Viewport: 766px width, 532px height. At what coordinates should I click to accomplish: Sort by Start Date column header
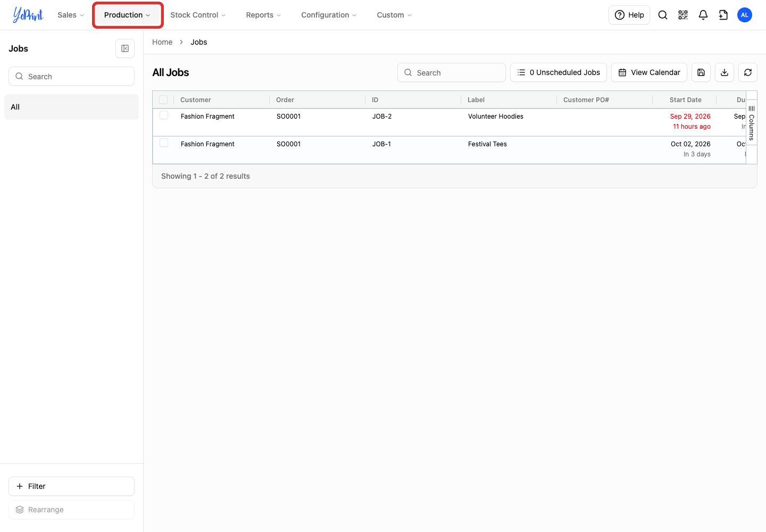coord(686,99)
